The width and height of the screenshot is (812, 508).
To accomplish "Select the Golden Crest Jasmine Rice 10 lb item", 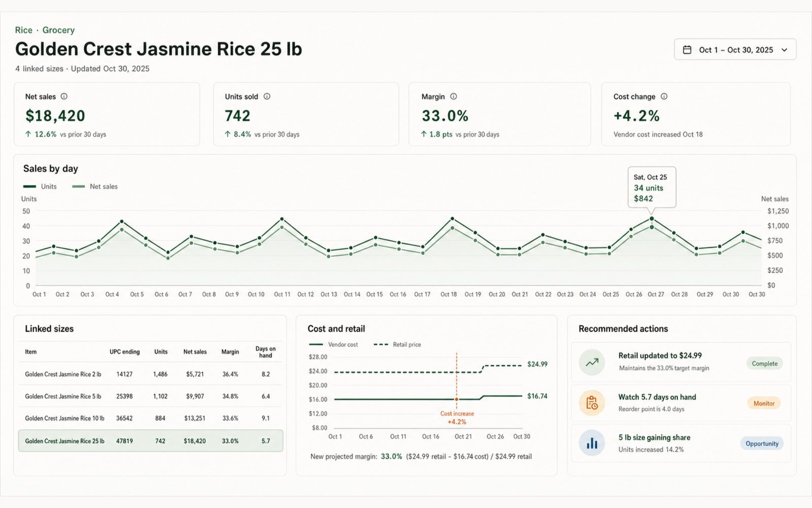I will pyautogui.click(x=64, y=418).
